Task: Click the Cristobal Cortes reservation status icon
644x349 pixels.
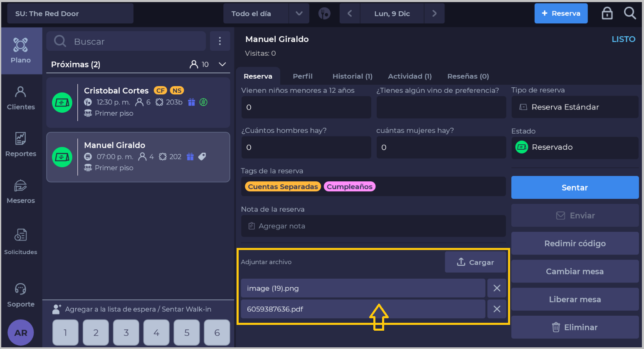Action: pyautogui.click(x=62, y=102)
